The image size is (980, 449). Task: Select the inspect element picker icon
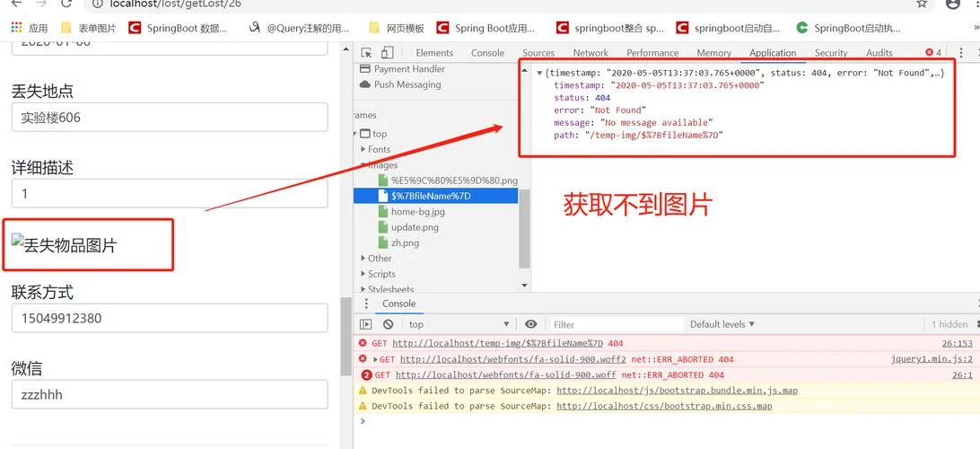pyautogui.click(x=367, y=52)
